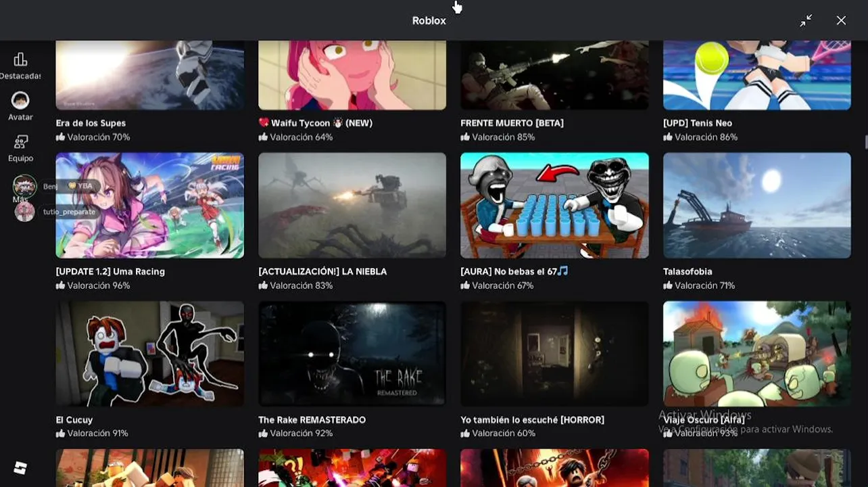Click the Era de los Supes title

coord(91,123)
